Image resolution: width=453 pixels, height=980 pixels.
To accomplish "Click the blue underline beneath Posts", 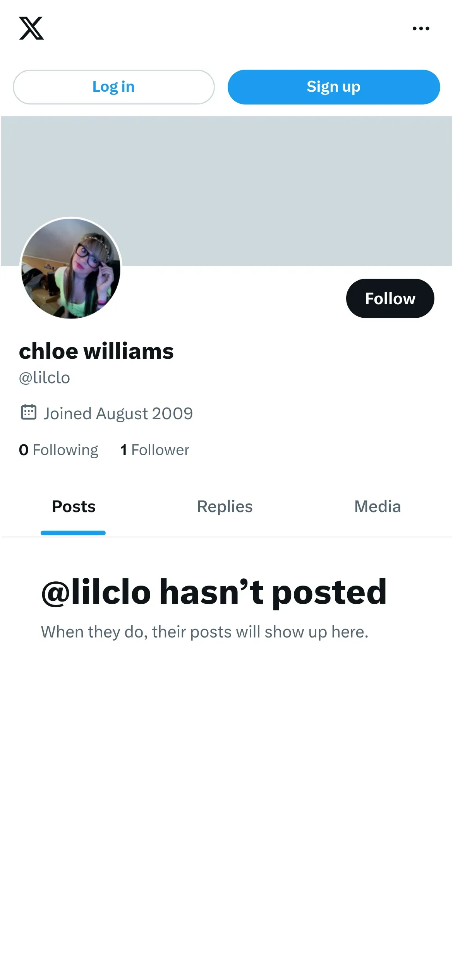I will (73, 533).
